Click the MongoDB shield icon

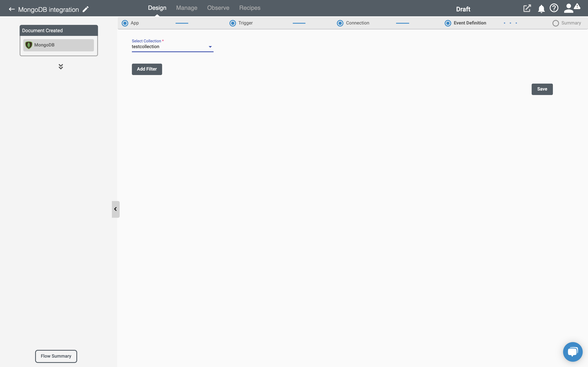pyautogui.click(x=29, y=45)
